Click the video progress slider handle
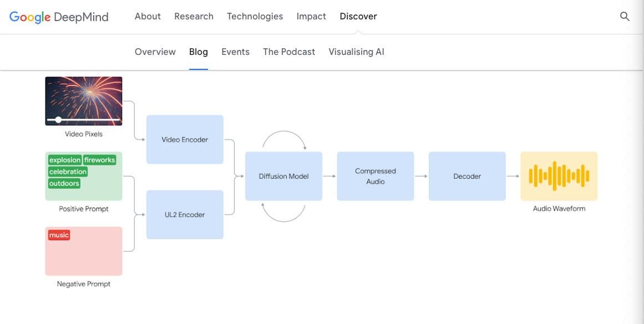 click(x=58, y=119)
